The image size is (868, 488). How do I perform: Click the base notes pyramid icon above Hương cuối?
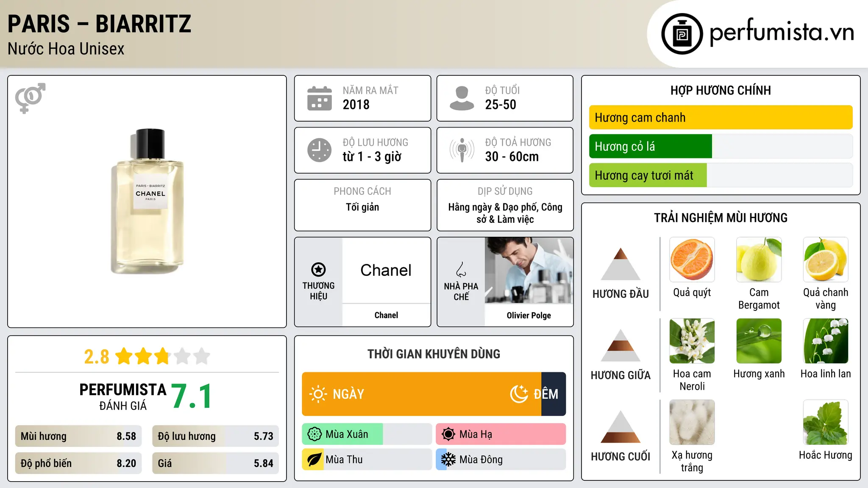620,427
